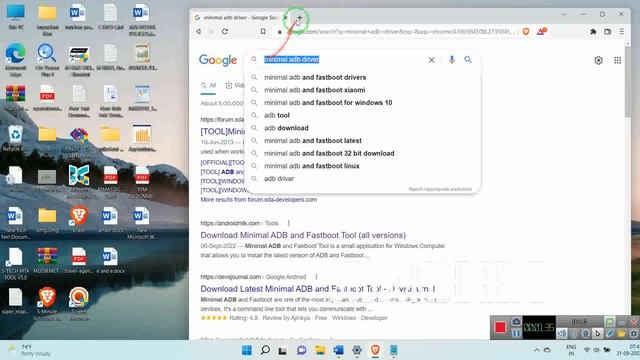This screenshot has height=360, width=640.
Task: Choose suggestion 'adb tool'
Action: click(362, 115)
